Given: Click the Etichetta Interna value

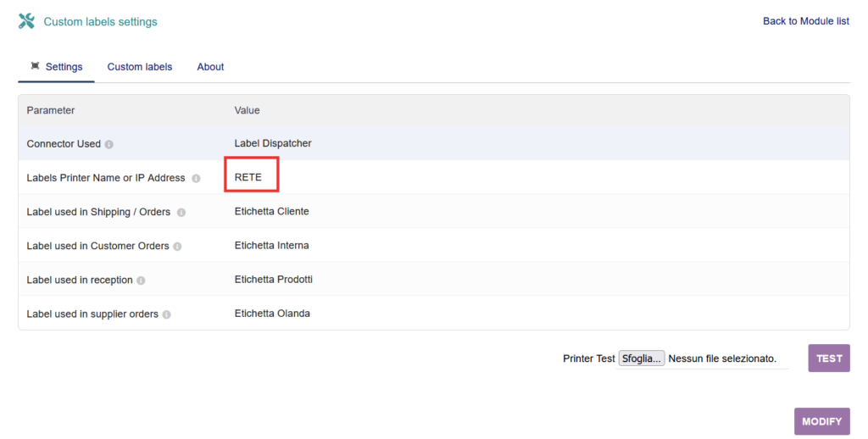Looking at the screenshot, I should pos(271,246).
